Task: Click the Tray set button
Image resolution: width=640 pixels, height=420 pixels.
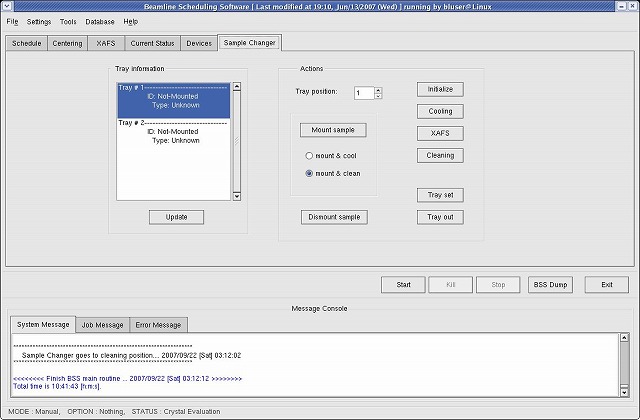Action: (x=440, y=195)
